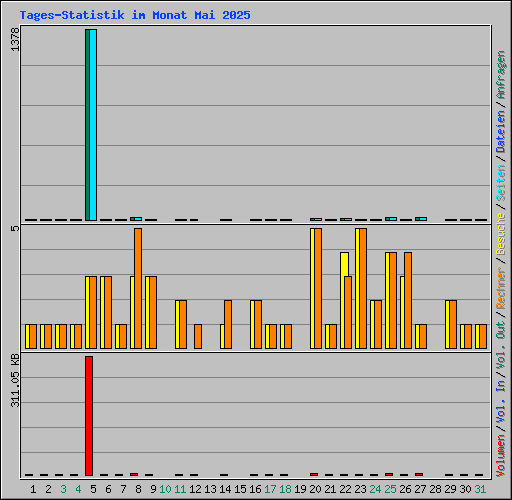This screenshot has height=500, width=512.
Task: Click the tall red Volumen bar for day 5
Action: (x=89, y=416)
